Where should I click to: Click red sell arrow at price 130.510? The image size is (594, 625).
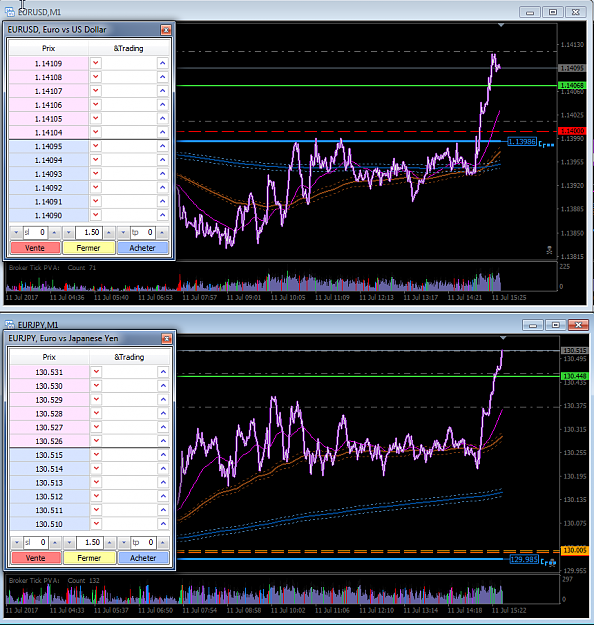(96, 524)
